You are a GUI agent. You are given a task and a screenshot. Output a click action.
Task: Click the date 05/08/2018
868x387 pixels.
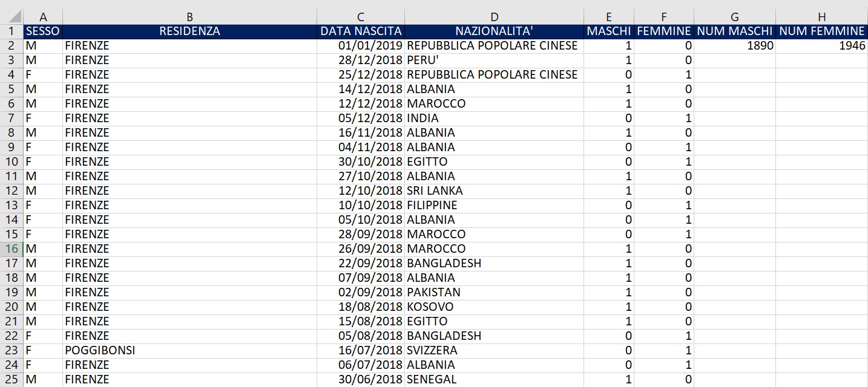[x=361, y=336]
